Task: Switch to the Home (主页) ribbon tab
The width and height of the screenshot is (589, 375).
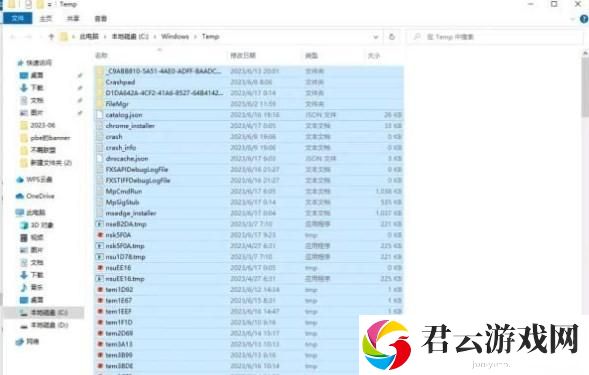Action: click(x=46, y=18)
